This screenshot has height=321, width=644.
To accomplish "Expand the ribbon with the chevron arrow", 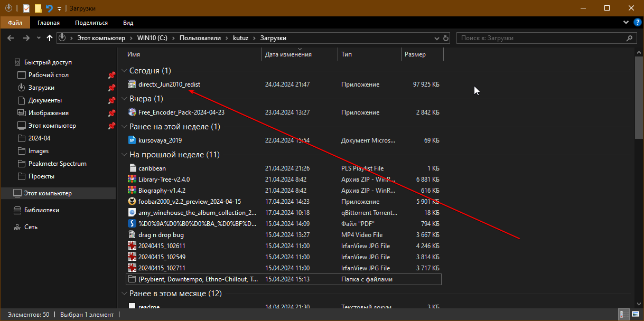I will click(626, 23).
